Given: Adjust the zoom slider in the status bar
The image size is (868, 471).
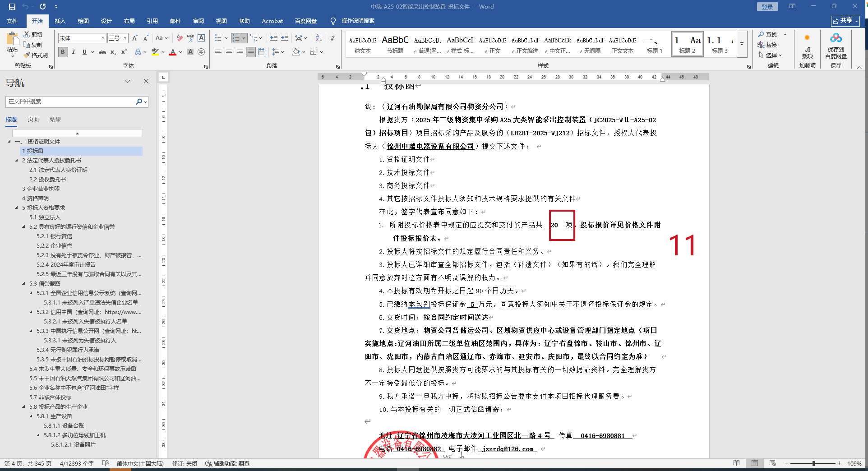Looking at the screenshot, I should point(813,463).
